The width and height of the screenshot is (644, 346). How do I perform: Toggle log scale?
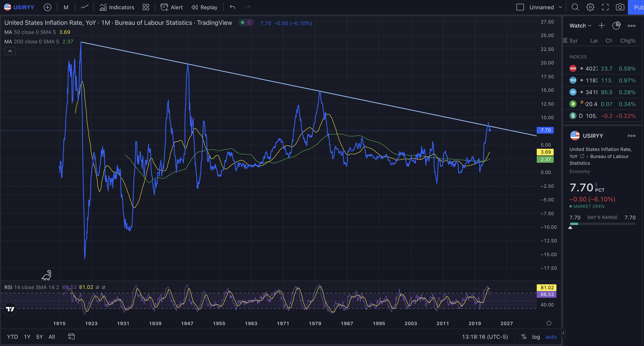coord(536,337)
